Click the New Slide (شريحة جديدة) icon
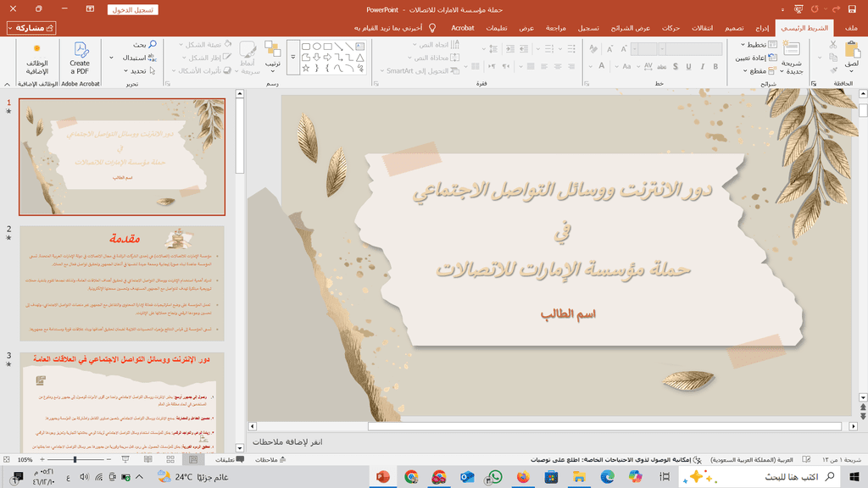This screenshot has height=488, width=868. coord(791,51)
